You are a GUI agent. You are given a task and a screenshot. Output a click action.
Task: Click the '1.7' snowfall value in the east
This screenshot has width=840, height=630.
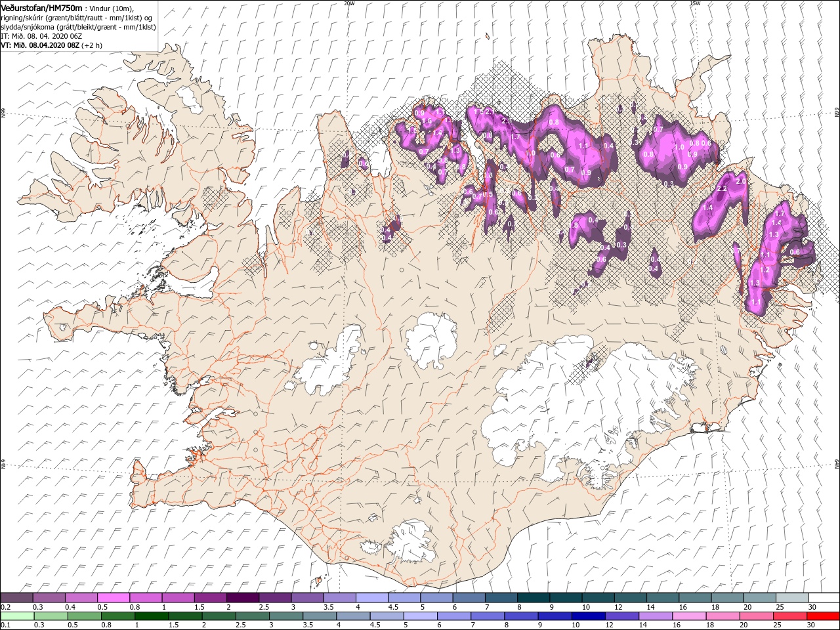click(x=780, y=214)
